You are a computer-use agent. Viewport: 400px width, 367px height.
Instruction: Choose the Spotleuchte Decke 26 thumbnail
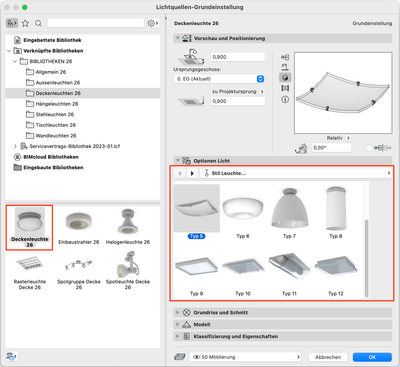click(x=128, y=271)
